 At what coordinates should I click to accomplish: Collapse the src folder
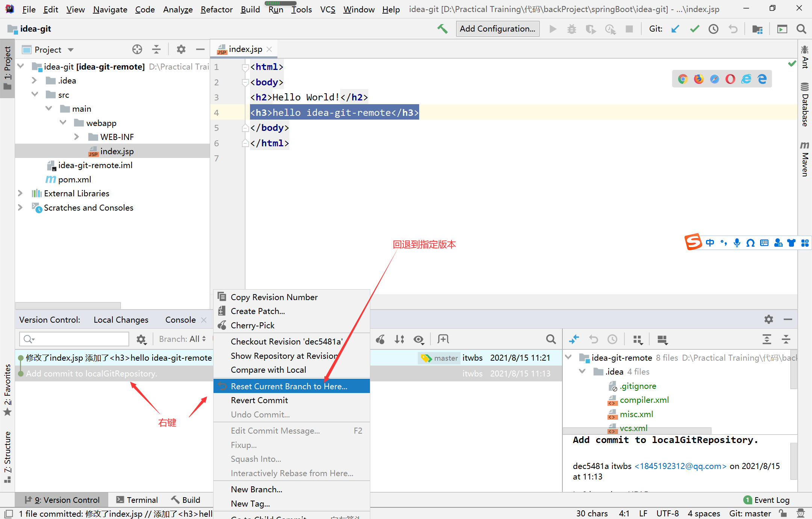click(x=35, y=94)
